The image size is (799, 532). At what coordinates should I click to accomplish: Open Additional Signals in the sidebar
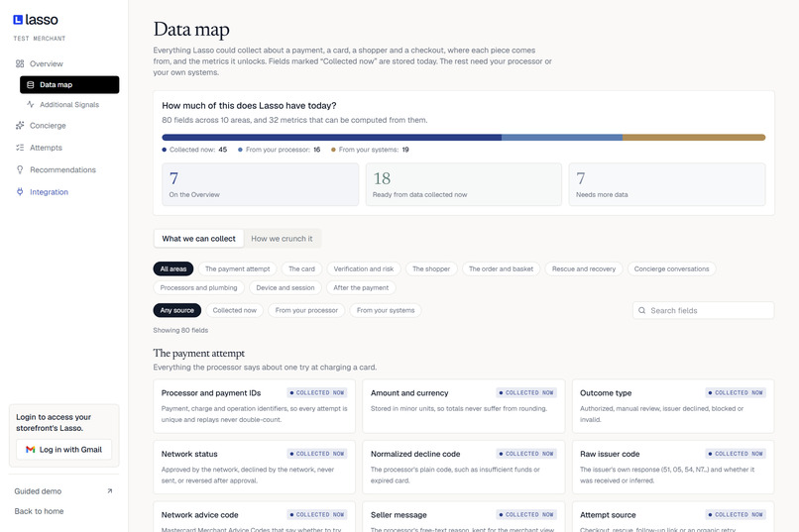point(69,104)
